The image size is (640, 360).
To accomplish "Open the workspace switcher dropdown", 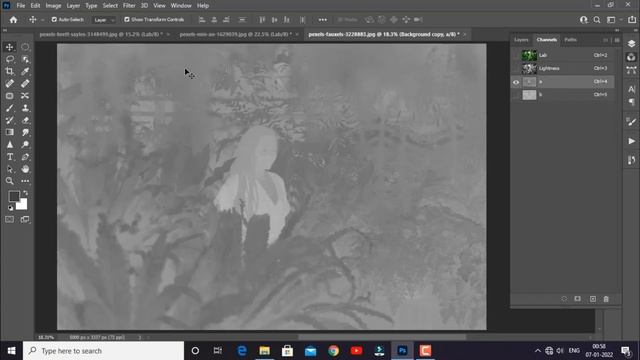I will tap(613, 20).
